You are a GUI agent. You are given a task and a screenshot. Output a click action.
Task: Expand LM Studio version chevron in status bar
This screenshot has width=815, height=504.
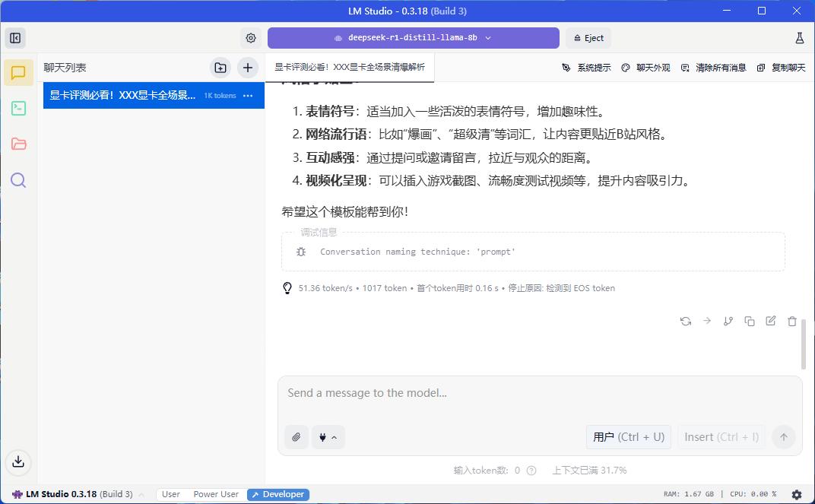(x=141, y=495)
